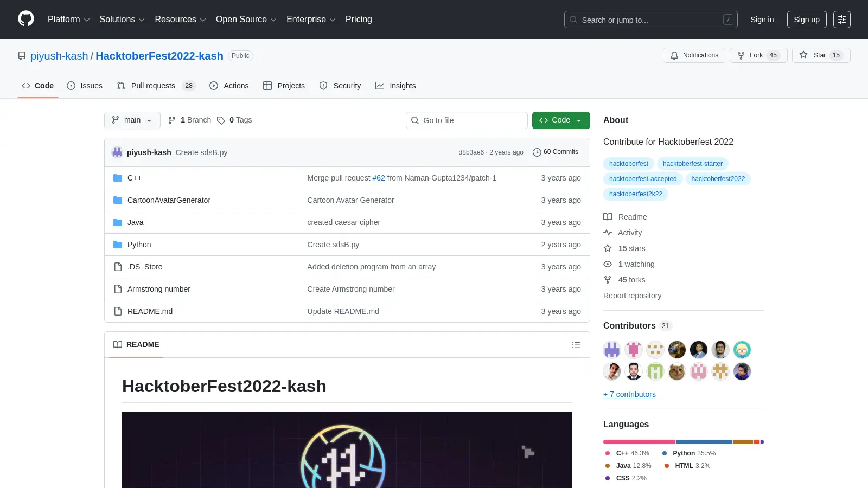Open the hacktoberfest2k22 topic tag
Viewport: 868px width, 488px height.
635,194
